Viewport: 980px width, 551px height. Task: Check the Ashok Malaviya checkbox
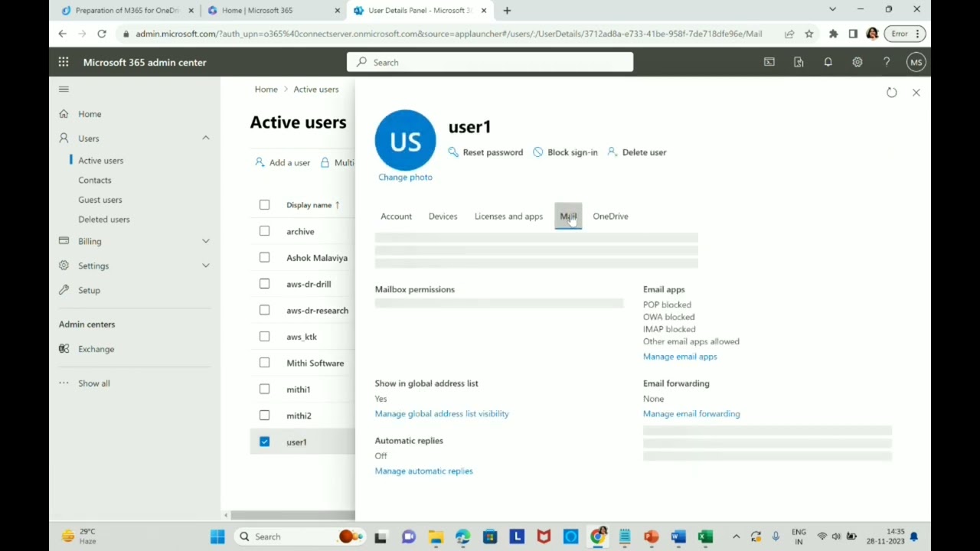click(x=264, y=257)
